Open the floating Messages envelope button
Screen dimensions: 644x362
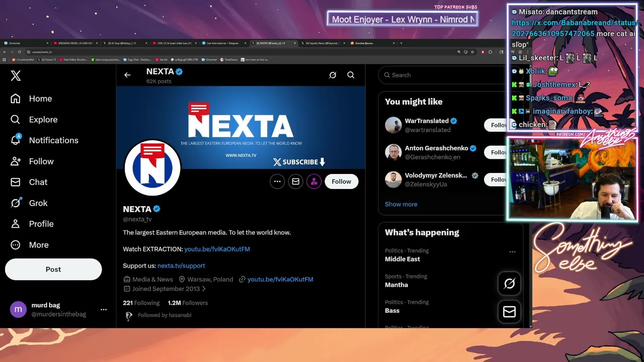(509, 312)
